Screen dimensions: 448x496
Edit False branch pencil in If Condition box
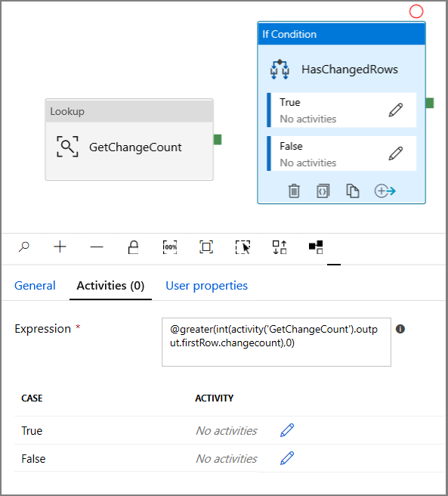396,153
